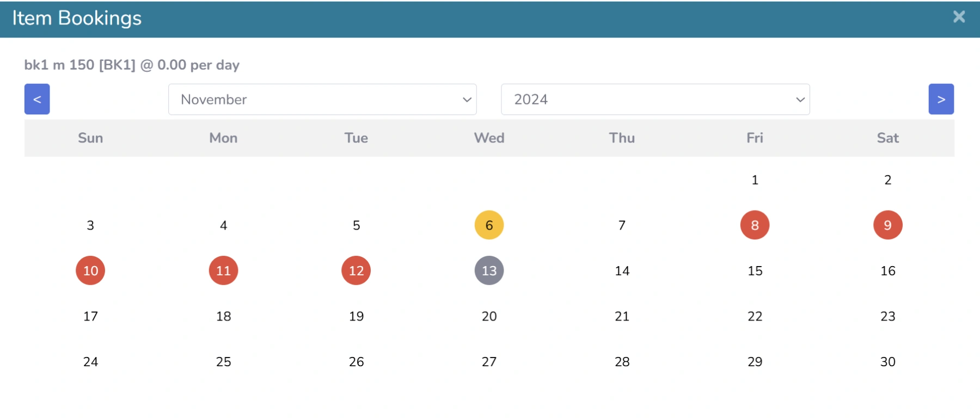
Task: Pick November 1 on the calendar
Action: 755,180
